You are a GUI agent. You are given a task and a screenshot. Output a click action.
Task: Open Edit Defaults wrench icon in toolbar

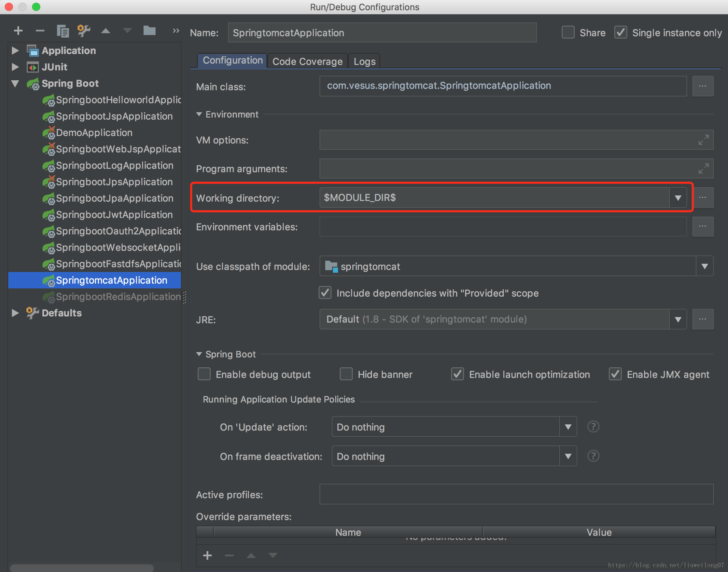84,31
